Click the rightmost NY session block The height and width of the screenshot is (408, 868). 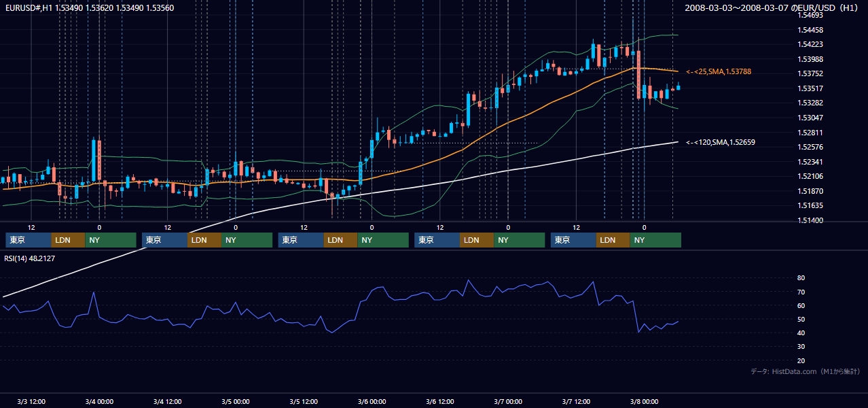tap(655, 240)
